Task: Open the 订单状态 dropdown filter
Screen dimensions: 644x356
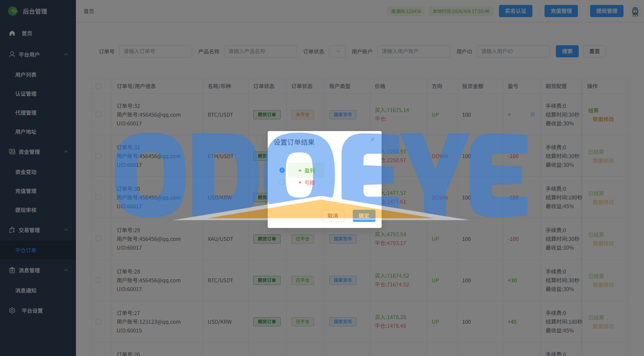Action: 337,51
